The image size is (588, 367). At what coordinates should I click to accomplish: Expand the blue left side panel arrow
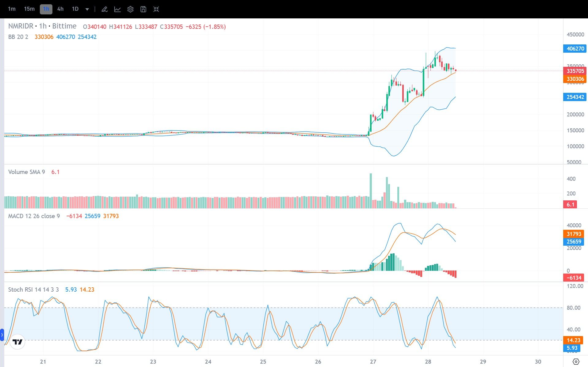(x=2, y=335)
